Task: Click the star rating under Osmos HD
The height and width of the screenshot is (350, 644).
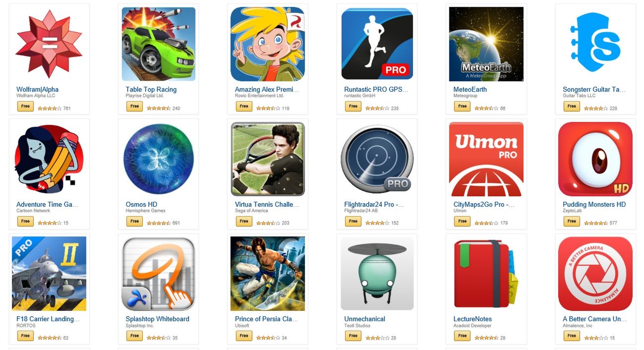Action: click(159, 223)
